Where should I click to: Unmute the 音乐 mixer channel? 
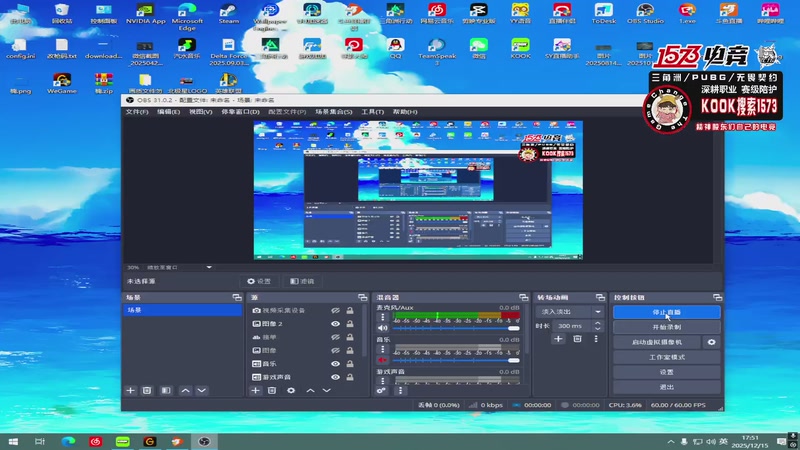click(382, 360)
